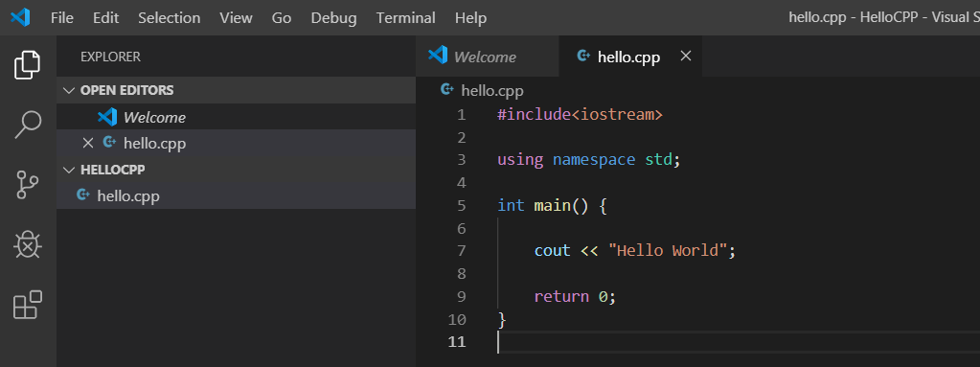This screenshot has width=980, height=367.
Task: Click VS Code icon beside Welcome in Open Editors
Action: pos(107,117)
